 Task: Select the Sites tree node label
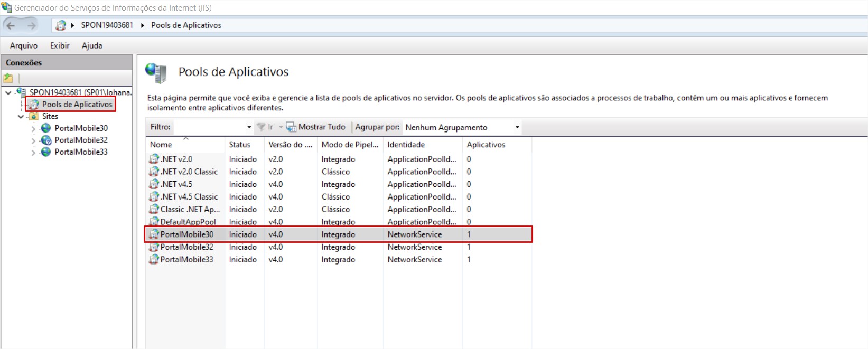click(50, 116)
